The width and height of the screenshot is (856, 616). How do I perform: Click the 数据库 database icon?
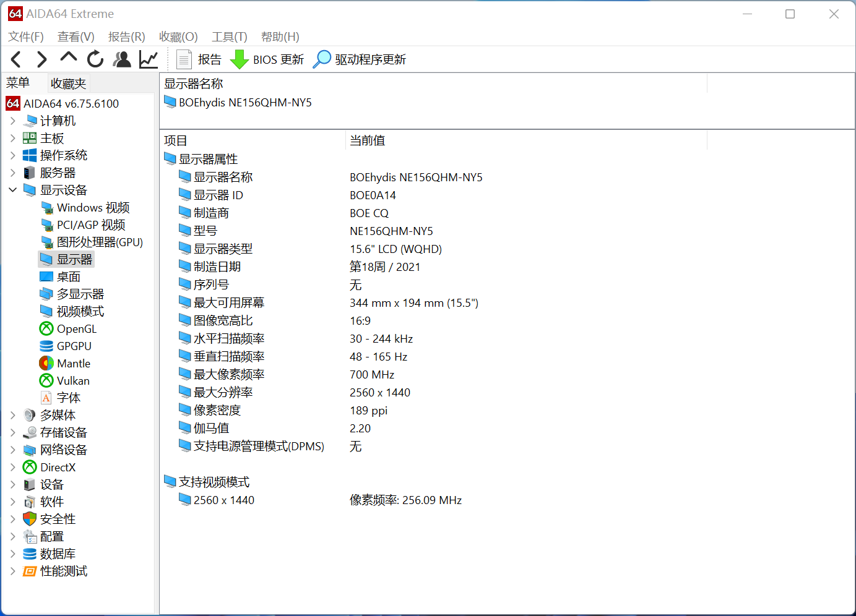pyautogui.click(x=30, y=554)
